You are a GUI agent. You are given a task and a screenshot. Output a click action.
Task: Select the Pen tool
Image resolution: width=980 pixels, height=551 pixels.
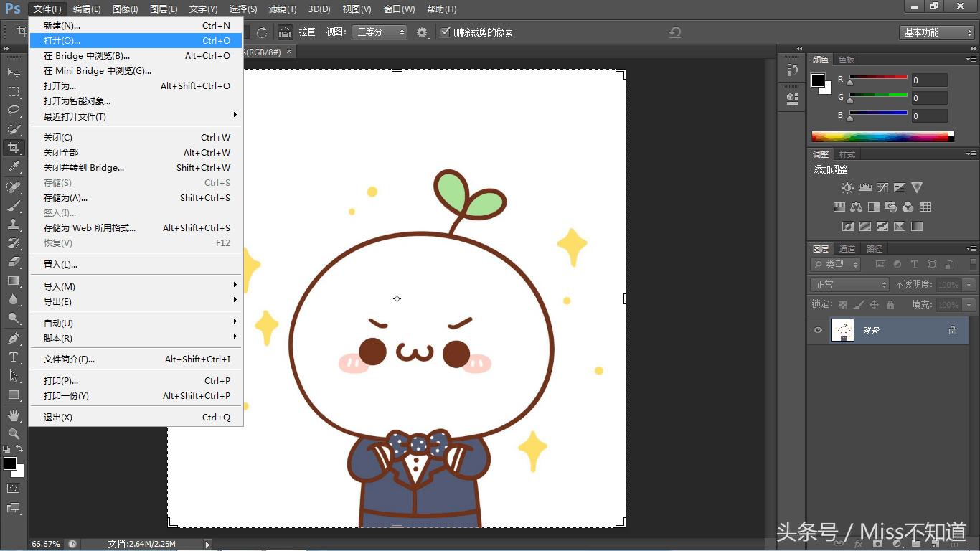[14, 338]
